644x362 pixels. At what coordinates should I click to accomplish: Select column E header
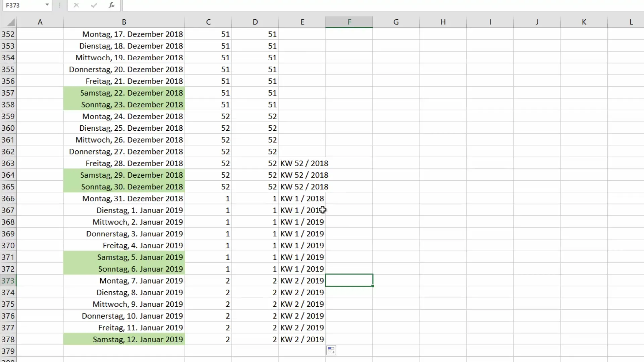302,22
